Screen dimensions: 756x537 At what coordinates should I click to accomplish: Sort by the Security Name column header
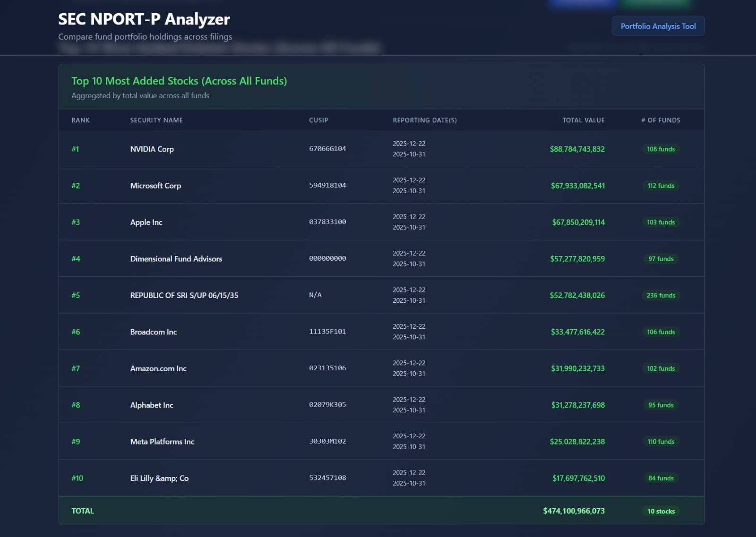(156, 120)
